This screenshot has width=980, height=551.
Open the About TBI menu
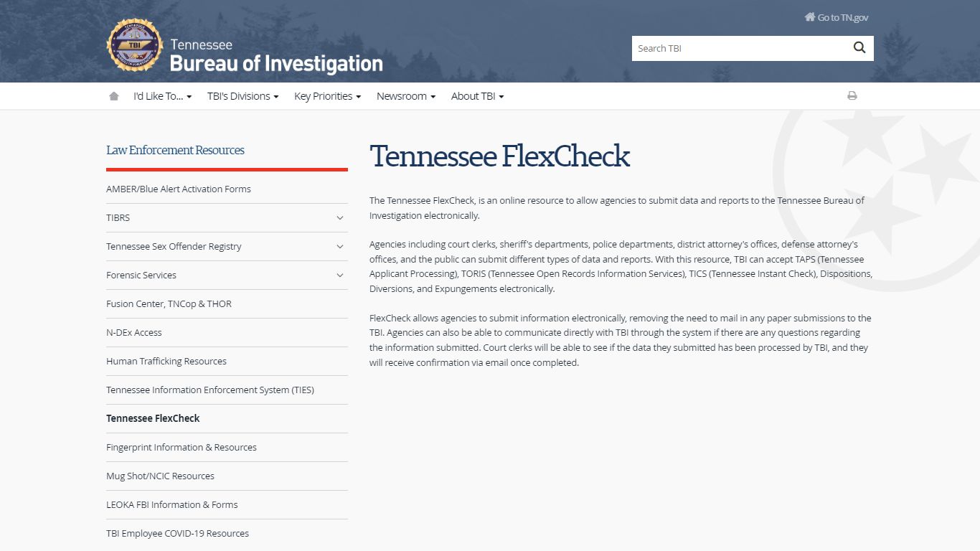(477, 96)
